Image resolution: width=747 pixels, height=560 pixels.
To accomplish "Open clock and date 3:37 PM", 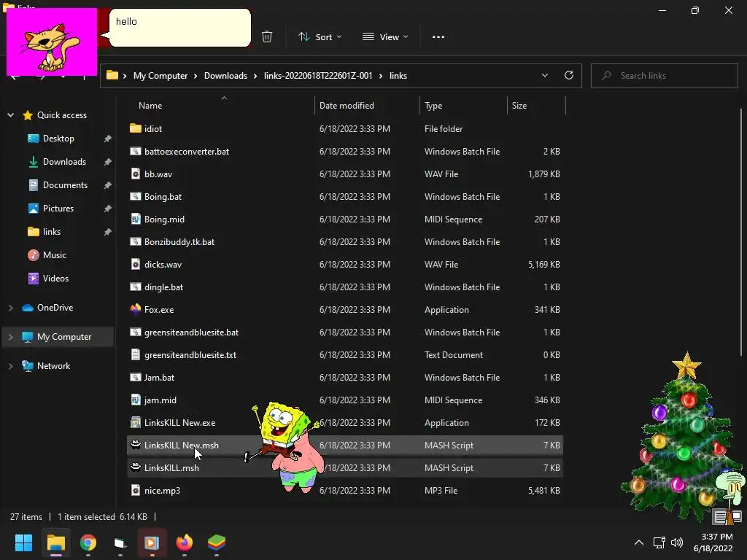I will tap(713, 542).
